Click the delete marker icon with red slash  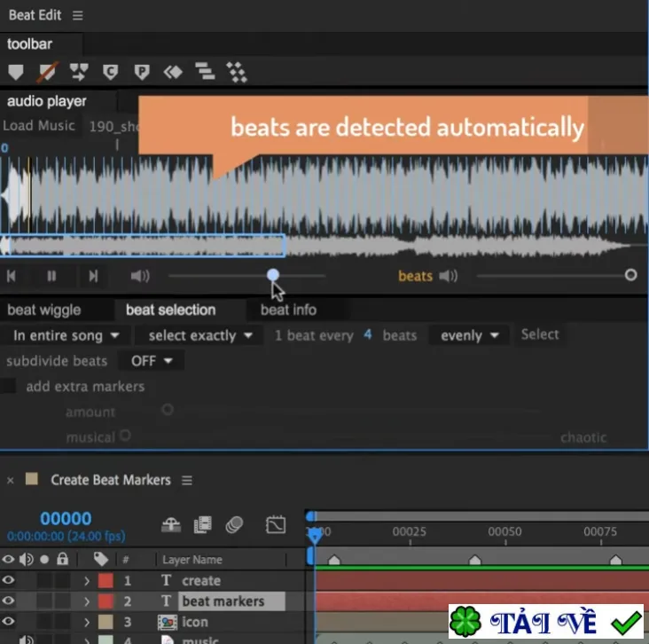pyautogui.click(x=47, y=72)
